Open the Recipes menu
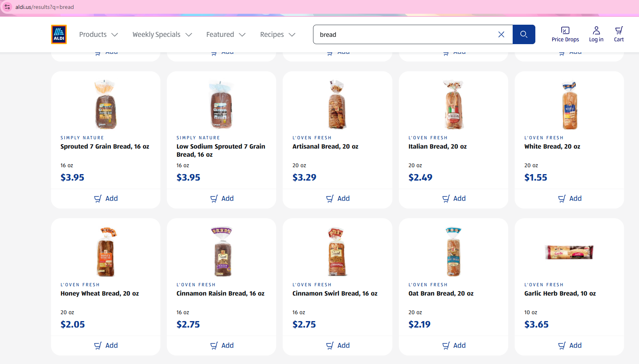Screen dimensions: 639x364 point(277,34)
